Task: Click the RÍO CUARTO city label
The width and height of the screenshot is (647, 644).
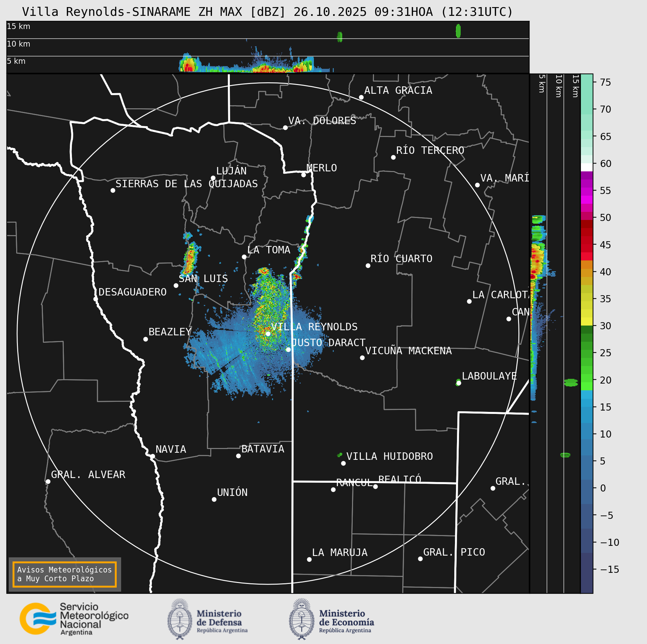Action: [x=401, y=259]
